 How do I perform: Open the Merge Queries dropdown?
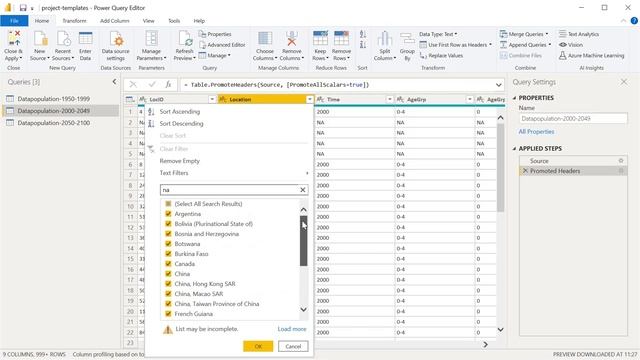(x=524, y=34)
